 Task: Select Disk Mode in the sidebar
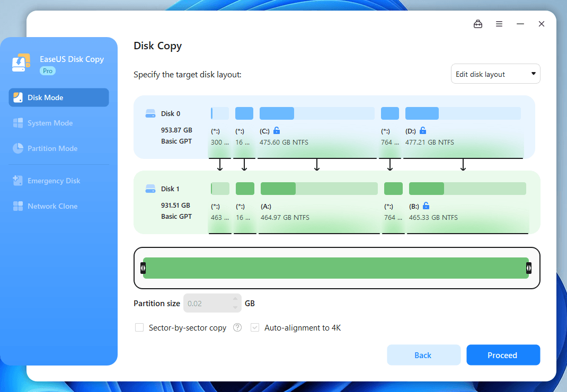point(59,97)
